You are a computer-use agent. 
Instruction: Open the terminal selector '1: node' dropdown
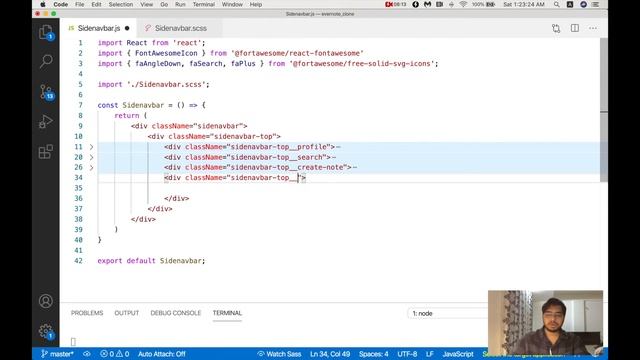(447, 313)
